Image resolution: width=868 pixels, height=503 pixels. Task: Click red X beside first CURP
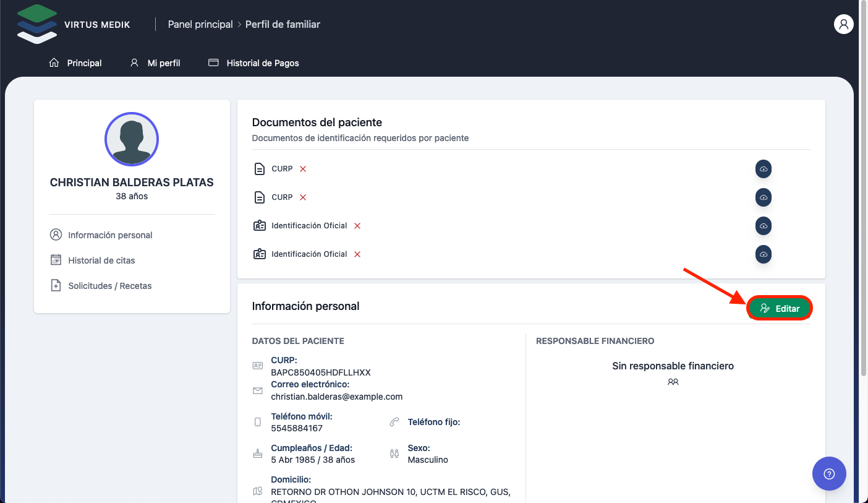tap(303, 169)
